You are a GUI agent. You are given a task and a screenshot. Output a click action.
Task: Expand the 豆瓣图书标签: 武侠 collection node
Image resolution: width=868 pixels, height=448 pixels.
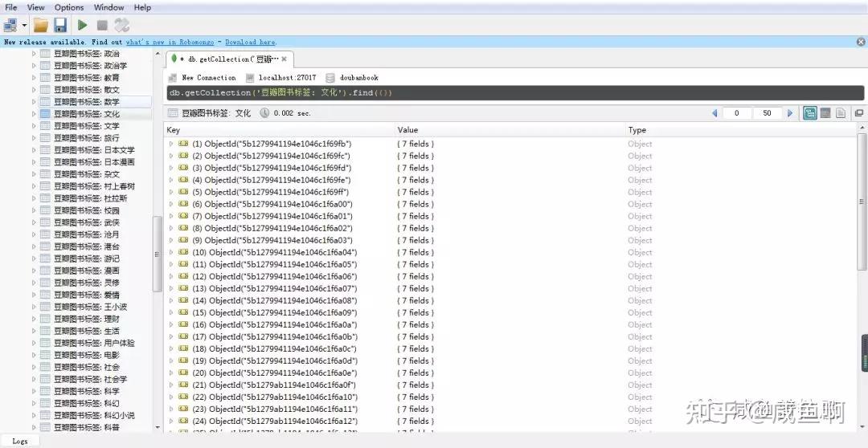pyautogui.click(x=34, y=222)
